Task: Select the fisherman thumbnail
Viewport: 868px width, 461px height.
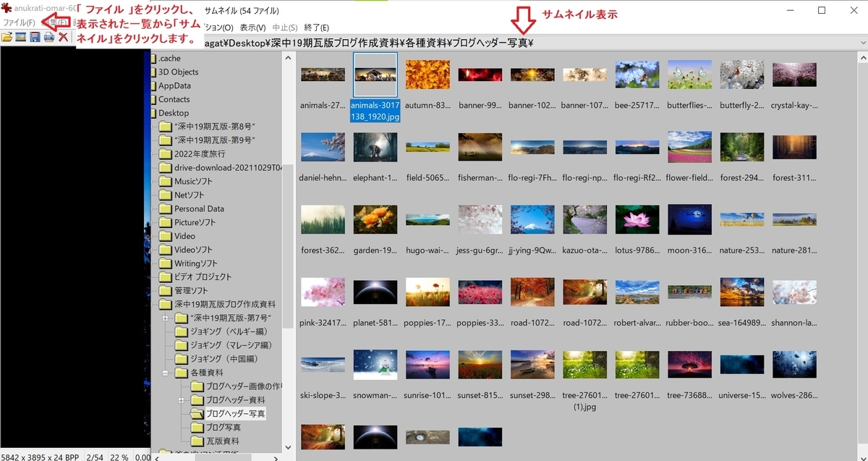Action: point(480,147)
